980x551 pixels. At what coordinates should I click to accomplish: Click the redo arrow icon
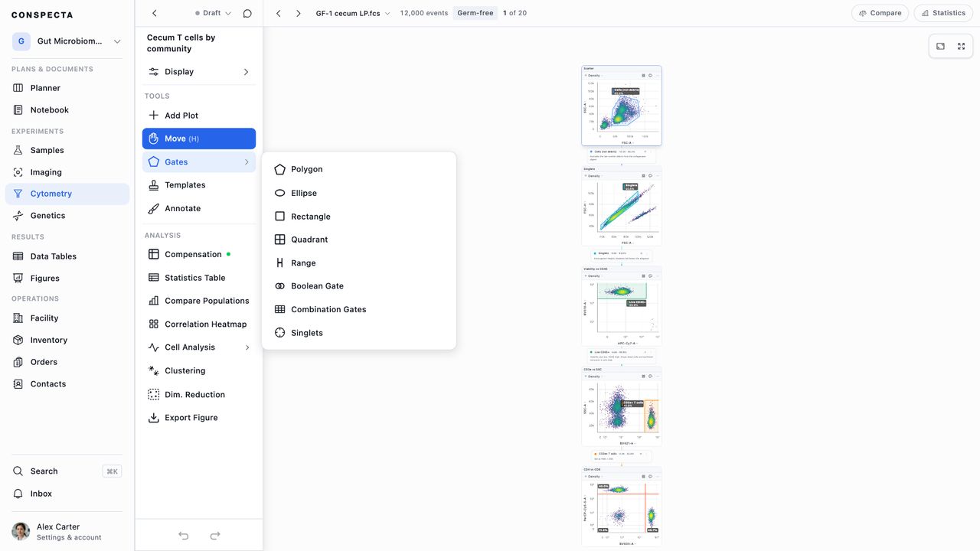[215, 536]
